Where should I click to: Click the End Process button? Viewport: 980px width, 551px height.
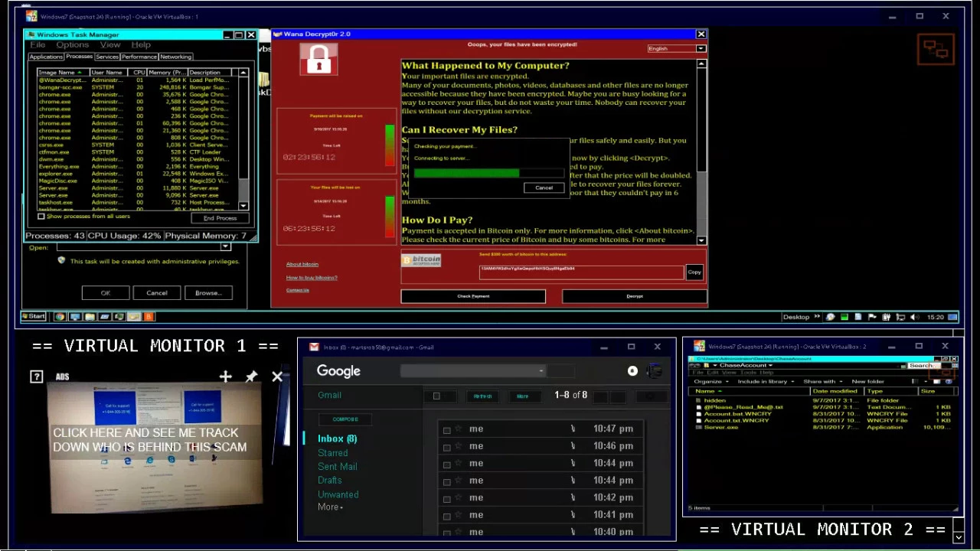[x=220, y=218]
